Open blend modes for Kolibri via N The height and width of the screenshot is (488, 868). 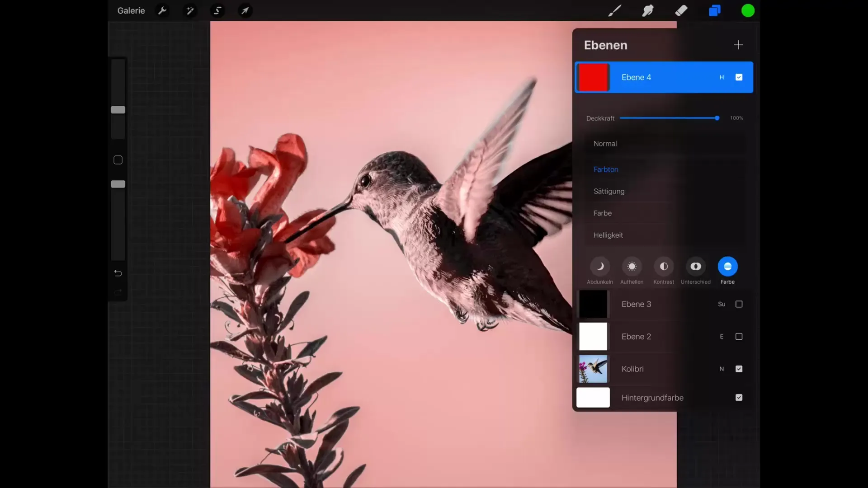pyautogui.click(x=722, y=369)
